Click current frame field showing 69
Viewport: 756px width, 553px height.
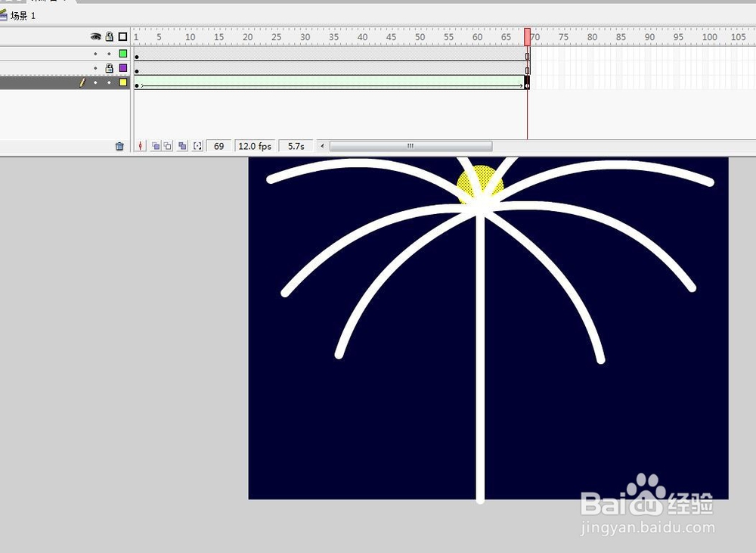(219, 146)
